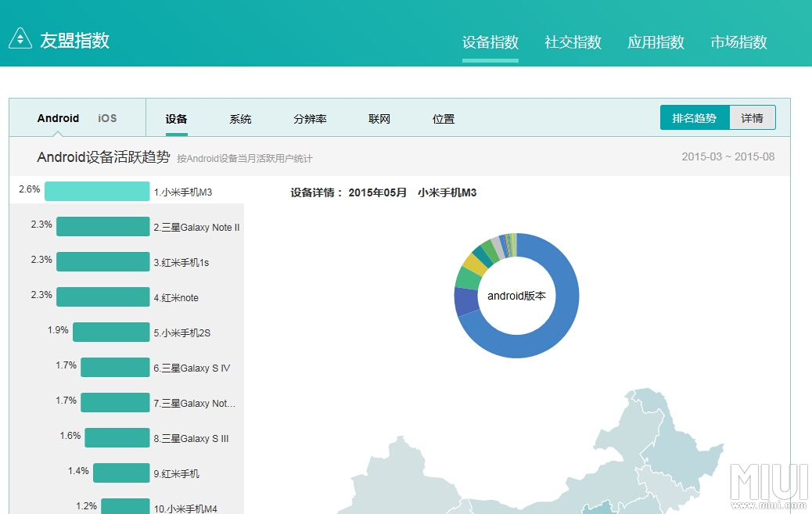The width and height of the screenshot is (812, 514).
Task: Open the 分辨率 category
Action: point(310,119)
